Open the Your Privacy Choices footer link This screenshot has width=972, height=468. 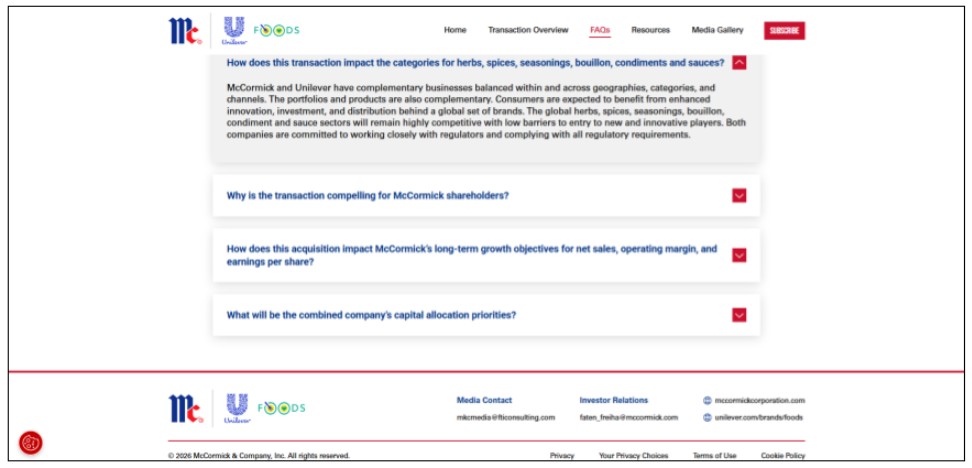[633, 455]
